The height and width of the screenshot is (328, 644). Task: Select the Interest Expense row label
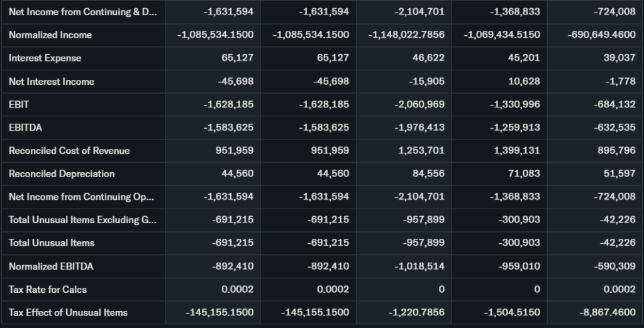click(x=45, y=58)
